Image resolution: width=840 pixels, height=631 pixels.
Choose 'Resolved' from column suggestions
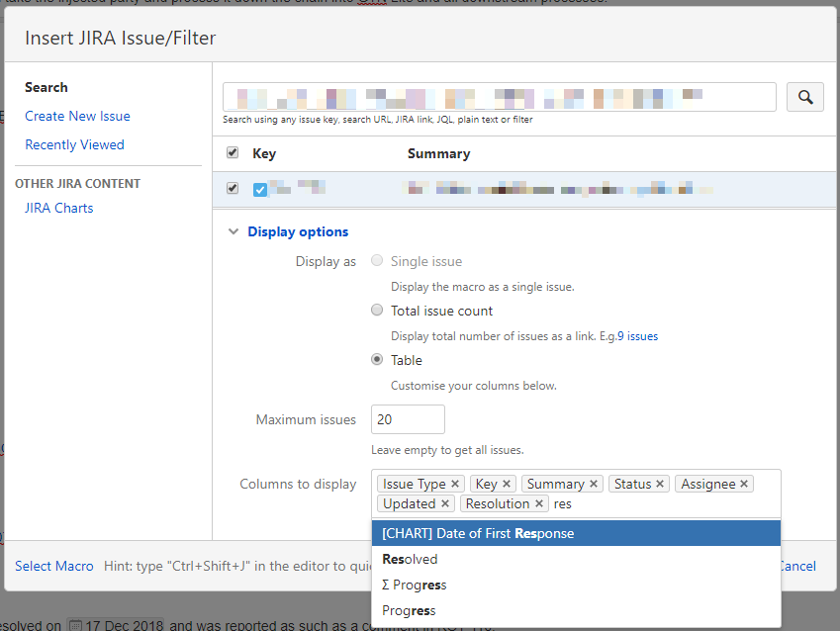[x=576, y=559]
